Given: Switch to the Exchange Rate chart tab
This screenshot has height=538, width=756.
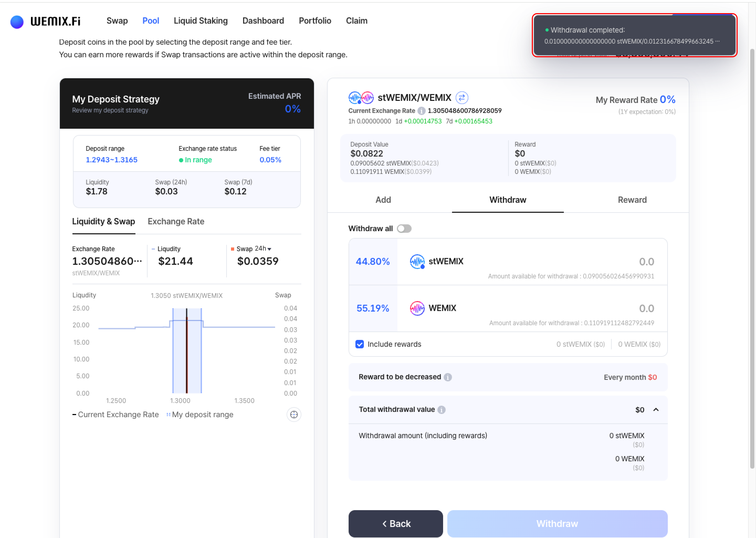Looking at the screenshot, I should click(176, 221).
